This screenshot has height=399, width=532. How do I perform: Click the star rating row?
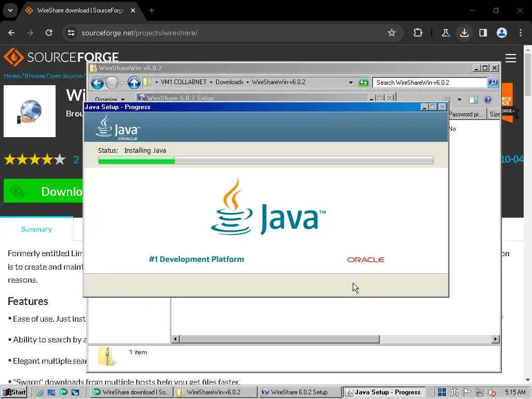pyautogui.click(x=35, y=159)
